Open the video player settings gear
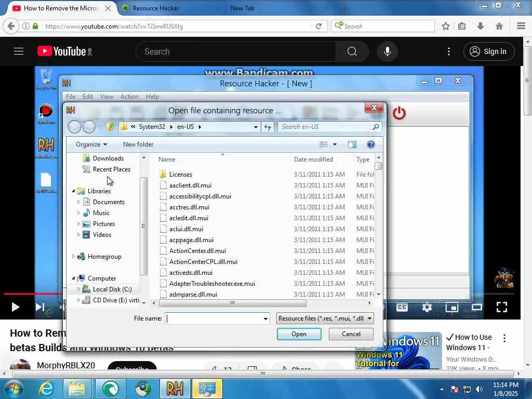The image size is (532, 399). coord(427,307)
